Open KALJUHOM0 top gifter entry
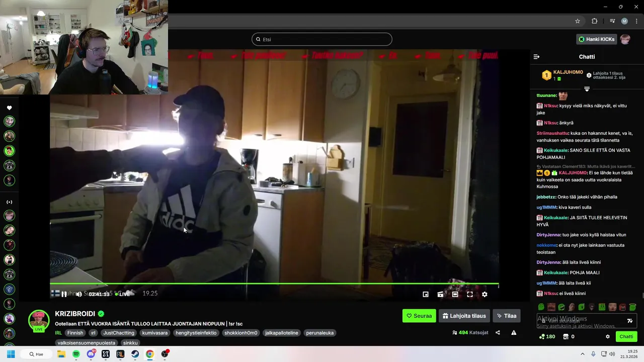 point(562,75)
